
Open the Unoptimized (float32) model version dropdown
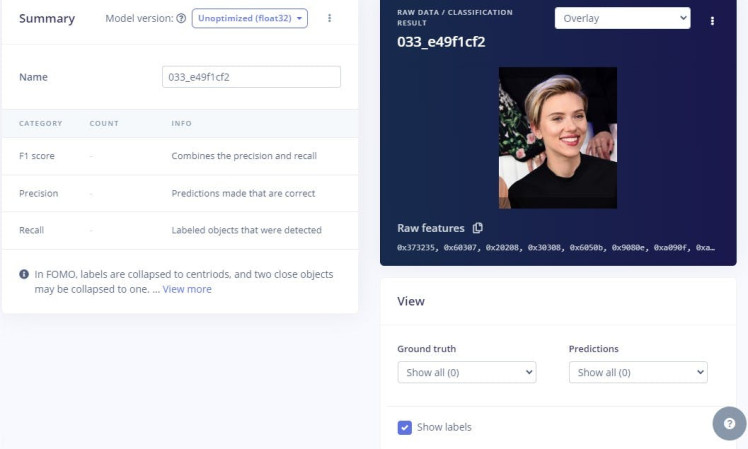pyautogui.click(x=249, y=19)
